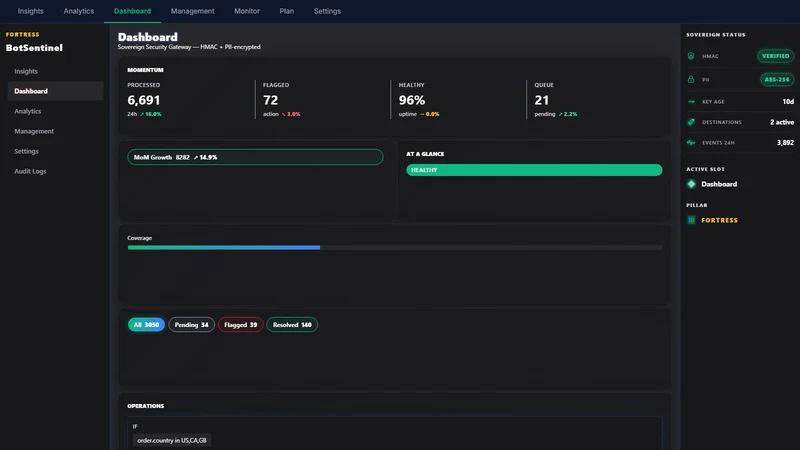Click the Destinations link icon
The width and height of the screenshot is (800, 450).
(x=691, y=122)
